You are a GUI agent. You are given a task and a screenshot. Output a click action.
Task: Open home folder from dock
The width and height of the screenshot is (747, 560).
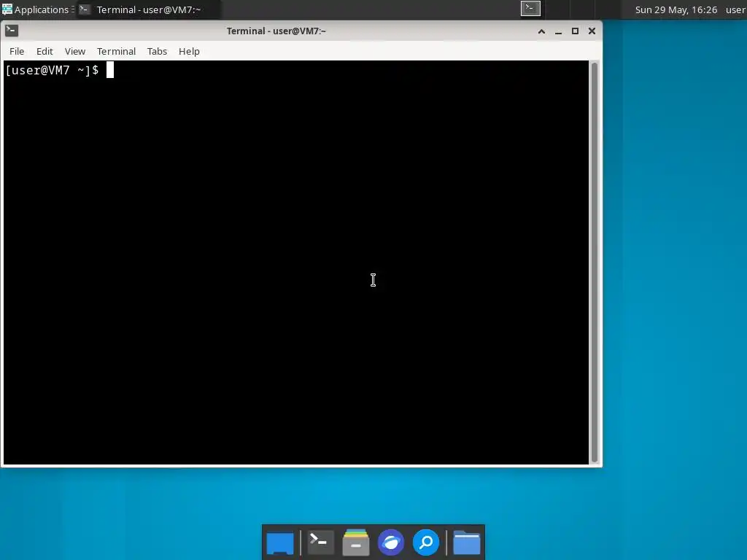click(x=466, y=542)
